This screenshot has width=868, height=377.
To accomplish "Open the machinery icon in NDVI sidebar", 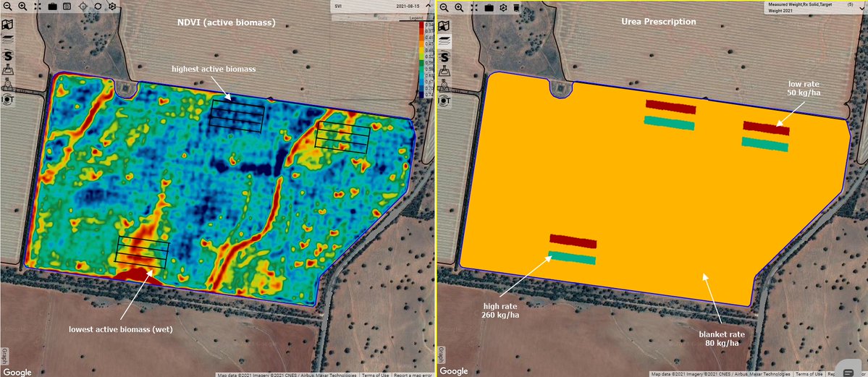I will point(8,85).
